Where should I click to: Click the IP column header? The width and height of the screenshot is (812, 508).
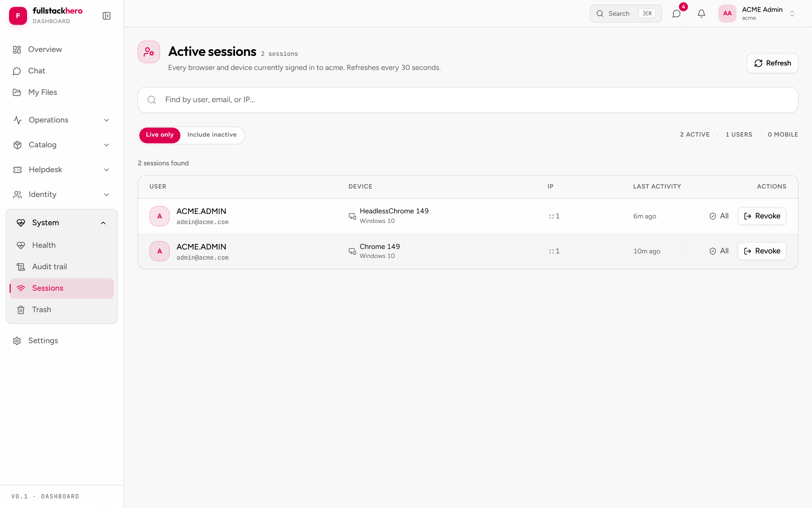(x=550, y=187)
